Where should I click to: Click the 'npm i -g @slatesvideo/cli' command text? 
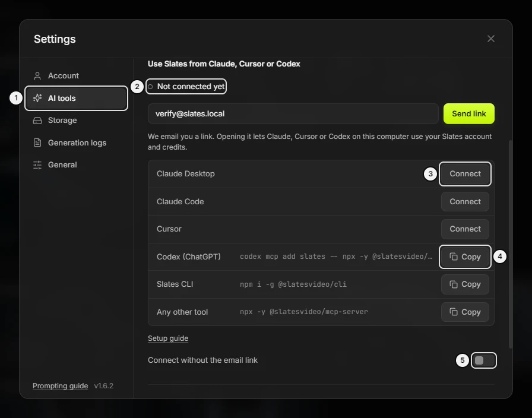[x=293, y=284]
